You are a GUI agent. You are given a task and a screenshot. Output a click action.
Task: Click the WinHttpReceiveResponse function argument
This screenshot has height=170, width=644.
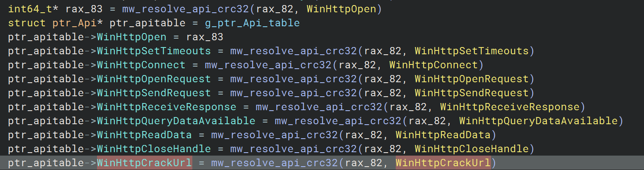click(510, 107)
